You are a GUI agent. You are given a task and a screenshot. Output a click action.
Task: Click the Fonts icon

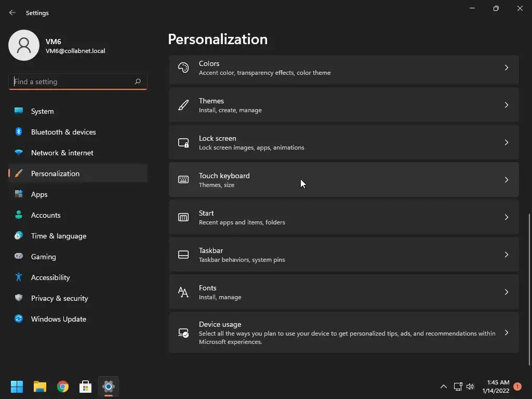(x=183, y=292)
